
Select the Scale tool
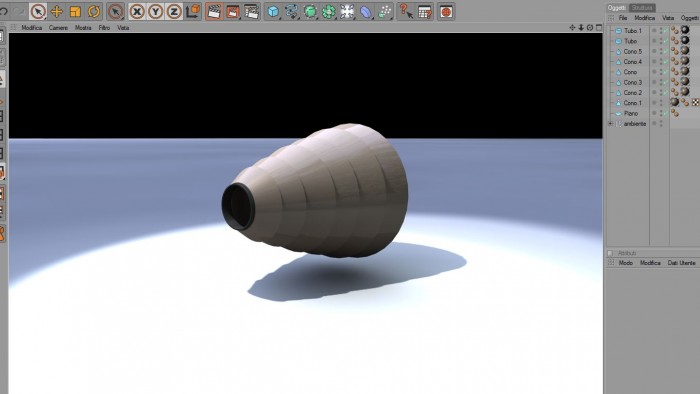(75, 12)
